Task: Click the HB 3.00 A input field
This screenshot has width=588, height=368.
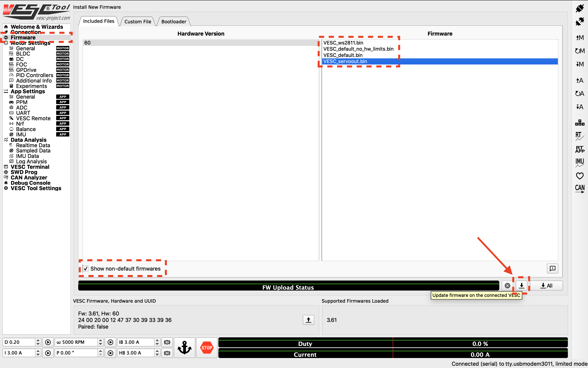Action: coord(136,353)
